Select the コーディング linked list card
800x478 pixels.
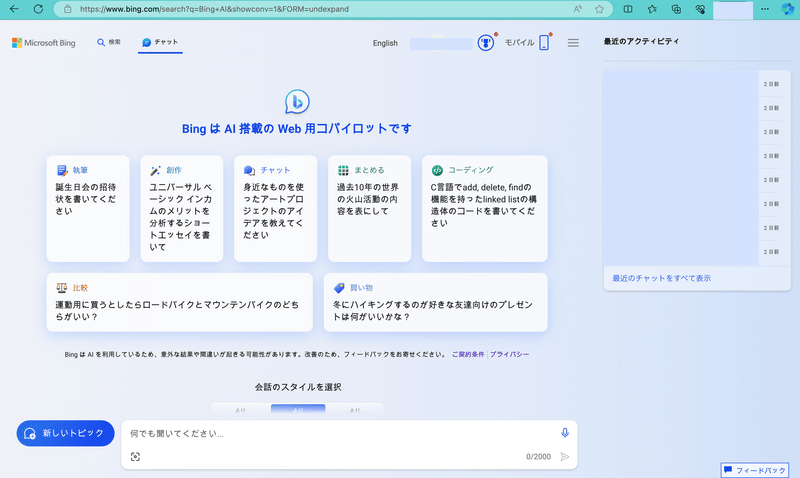click(x=485, y=209)
